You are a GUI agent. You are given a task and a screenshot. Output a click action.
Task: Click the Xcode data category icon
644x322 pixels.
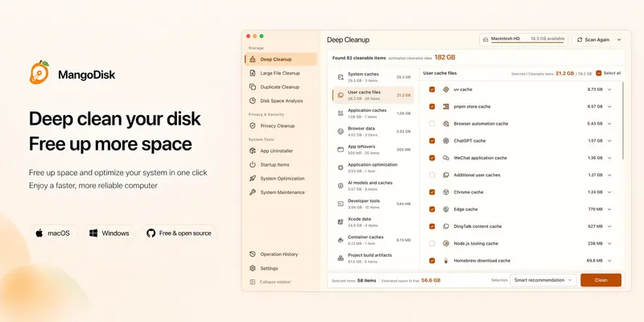click(341, 222)
